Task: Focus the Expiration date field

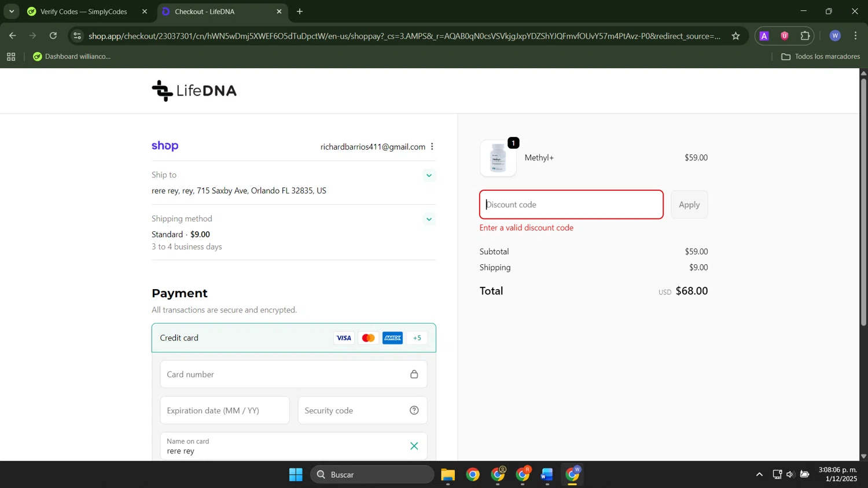Action: [225, 411]
